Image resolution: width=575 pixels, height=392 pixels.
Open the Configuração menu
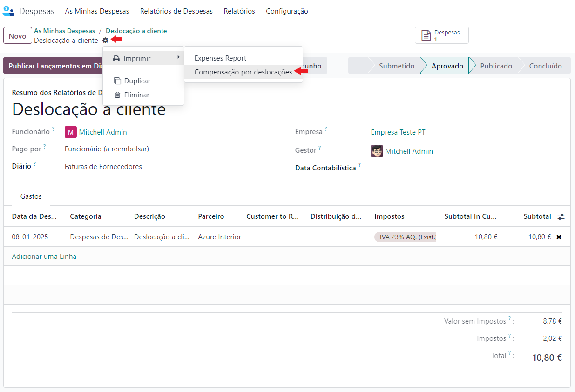[287, 11]
